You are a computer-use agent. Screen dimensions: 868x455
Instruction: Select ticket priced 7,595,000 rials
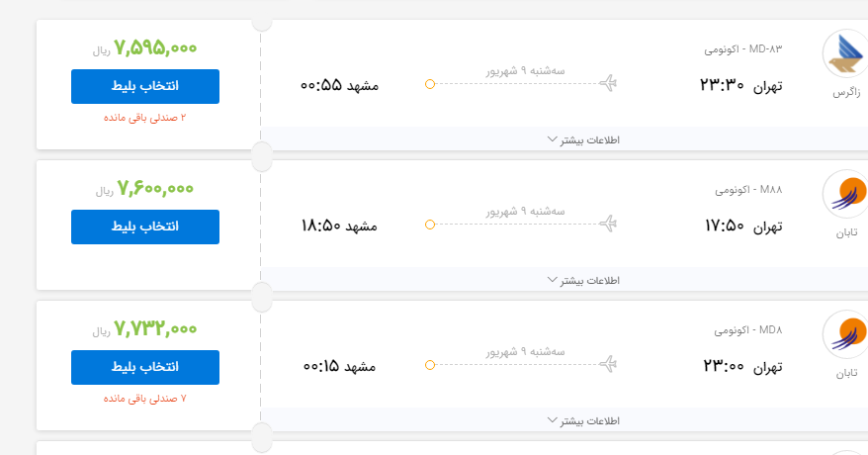pyautogui.click(x=145, y=86)
